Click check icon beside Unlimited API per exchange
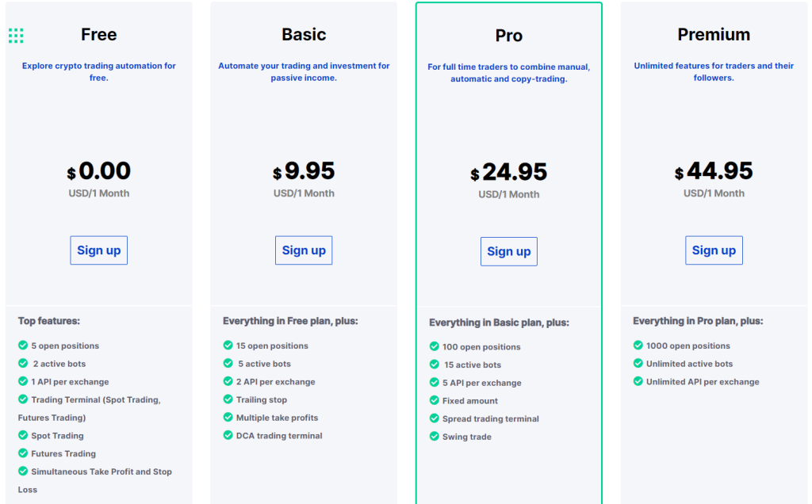 point(638,381)
